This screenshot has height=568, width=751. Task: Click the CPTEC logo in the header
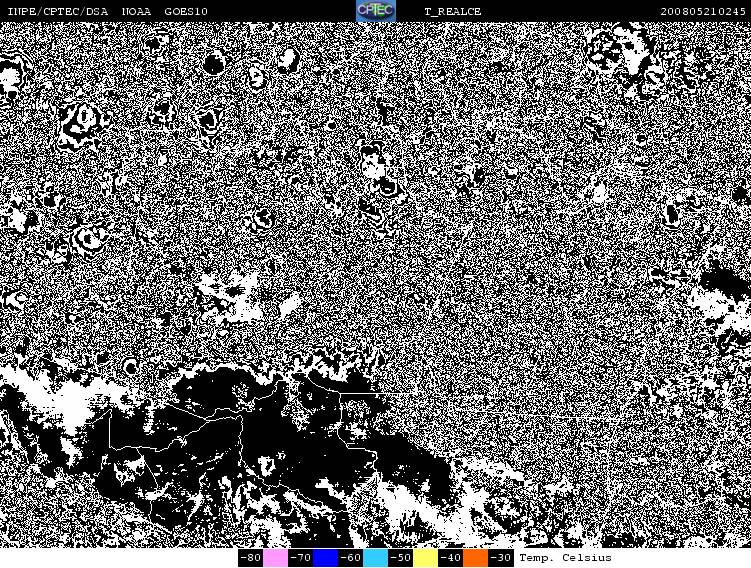coord(376,11)
